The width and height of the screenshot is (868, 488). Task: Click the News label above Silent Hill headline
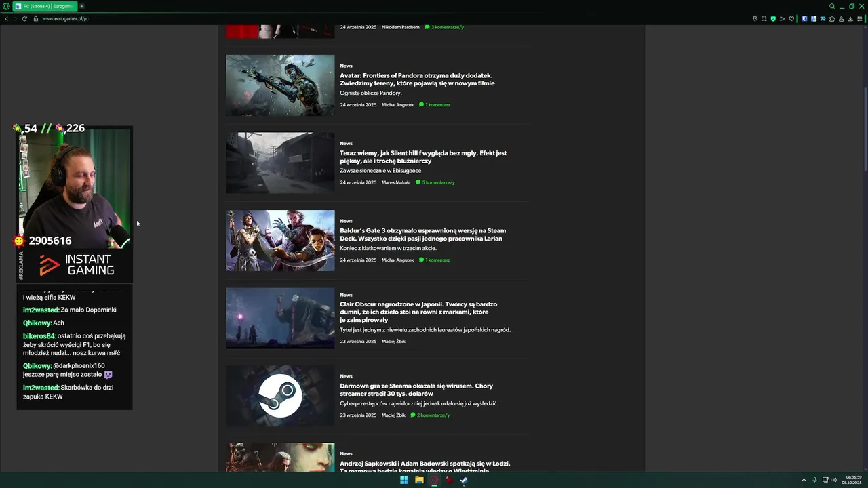346,144
